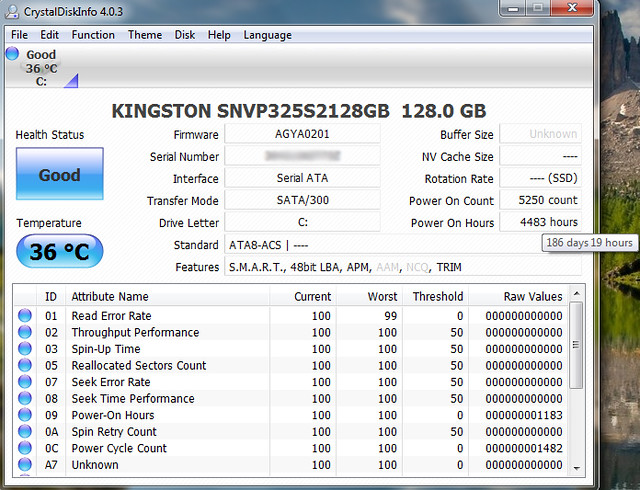Open the Function menu
The image size is (640, 490).
coord(93,35)
